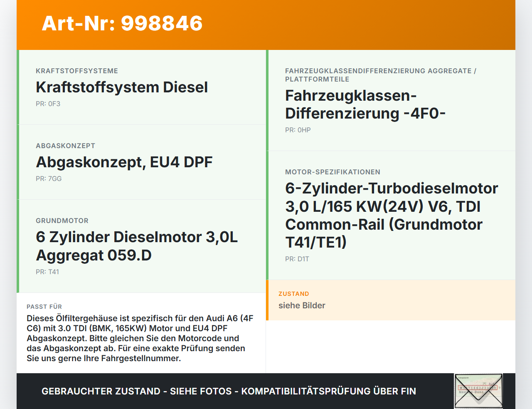
Task: Select the PR: 0F3 code
Action: point(48,104)
